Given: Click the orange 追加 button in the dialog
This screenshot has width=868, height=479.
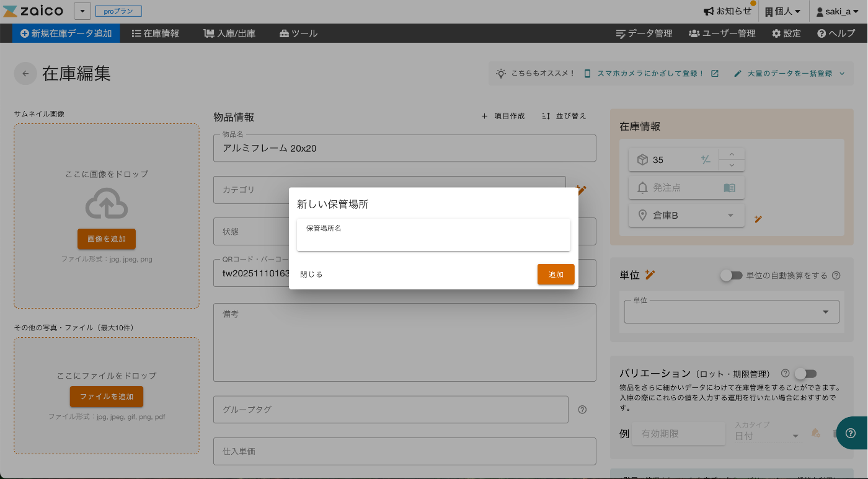Looking at the screenshot, I should pos(556,274).
